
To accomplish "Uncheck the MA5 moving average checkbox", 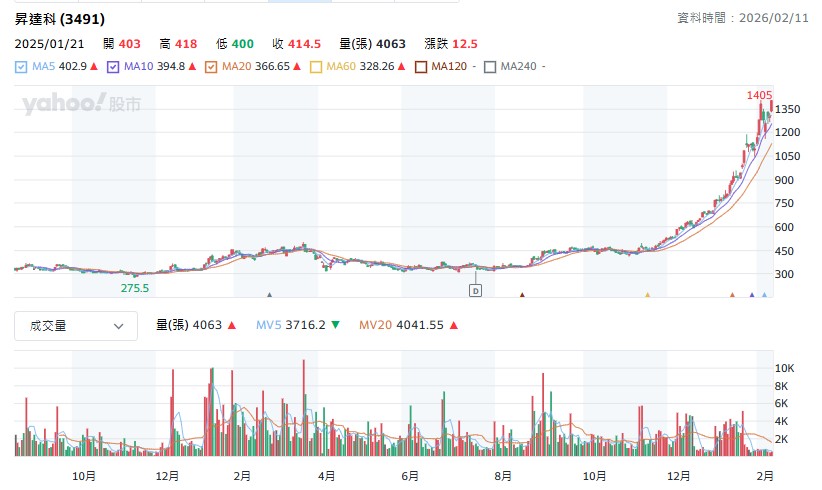I will point(21,67).
